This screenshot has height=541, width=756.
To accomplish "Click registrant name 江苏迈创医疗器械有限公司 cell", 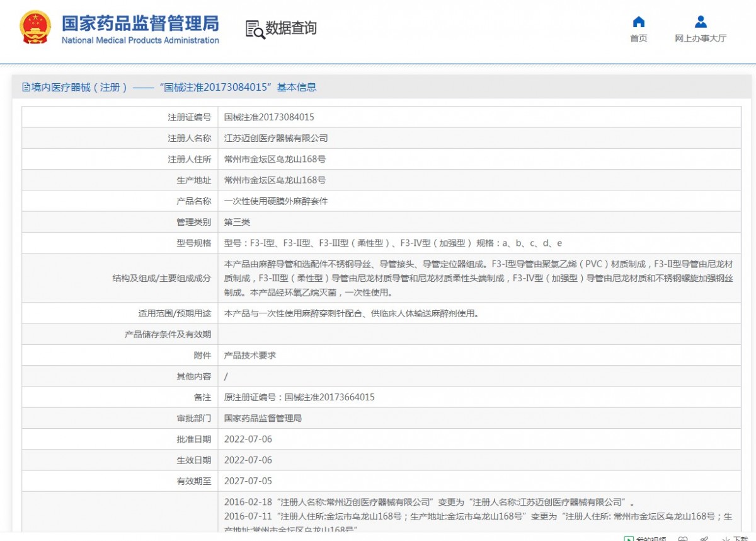I will [276, 138].
